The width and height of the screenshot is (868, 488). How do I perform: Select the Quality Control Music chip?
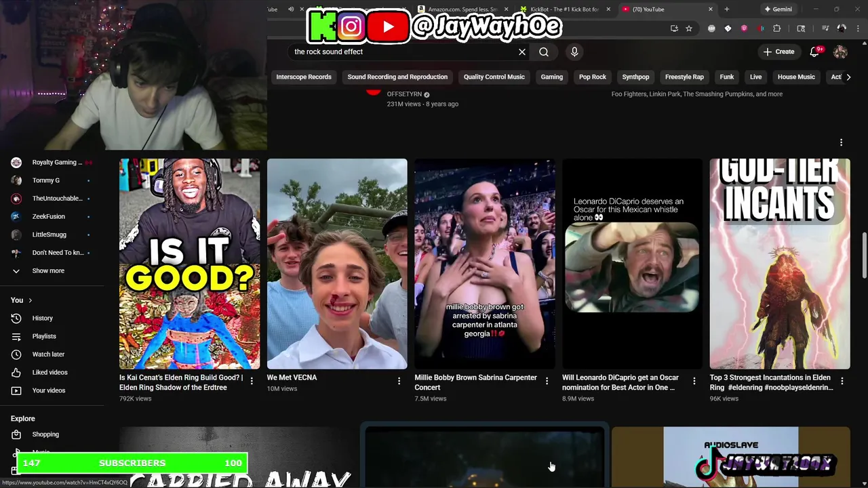(x=494, y=77)
